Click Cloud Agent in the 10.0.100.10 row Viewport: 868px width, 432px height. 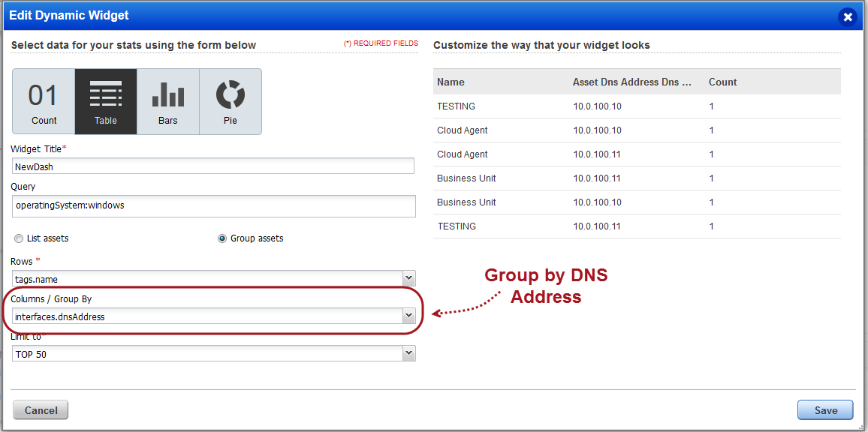point(463,130)
